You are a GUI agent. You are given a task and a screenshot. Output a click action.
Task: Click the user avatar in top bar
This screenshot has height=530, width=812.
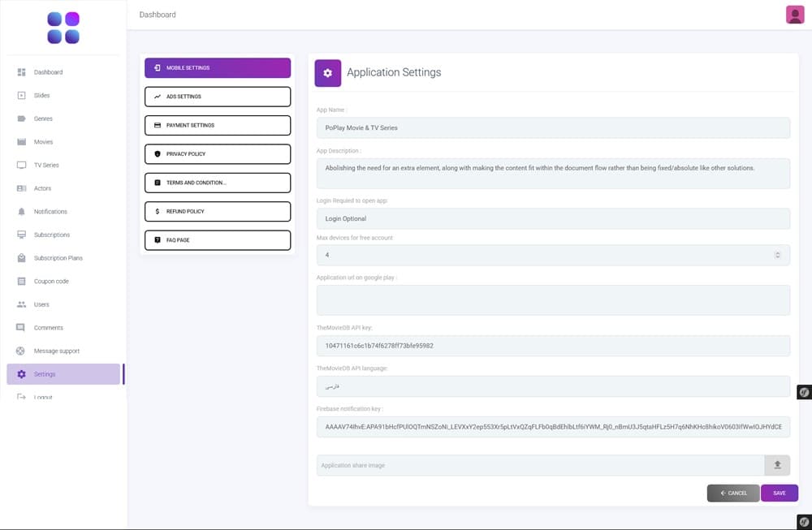coord(795,15)
